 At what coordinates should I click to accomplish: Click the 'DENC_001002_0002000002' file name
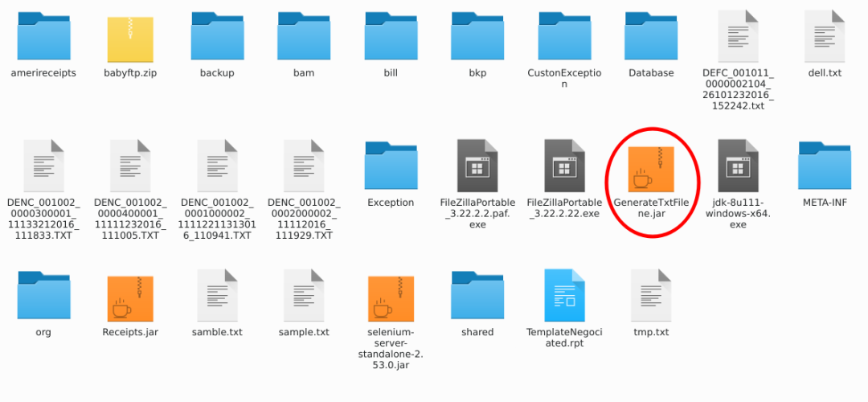pos(304,219)
